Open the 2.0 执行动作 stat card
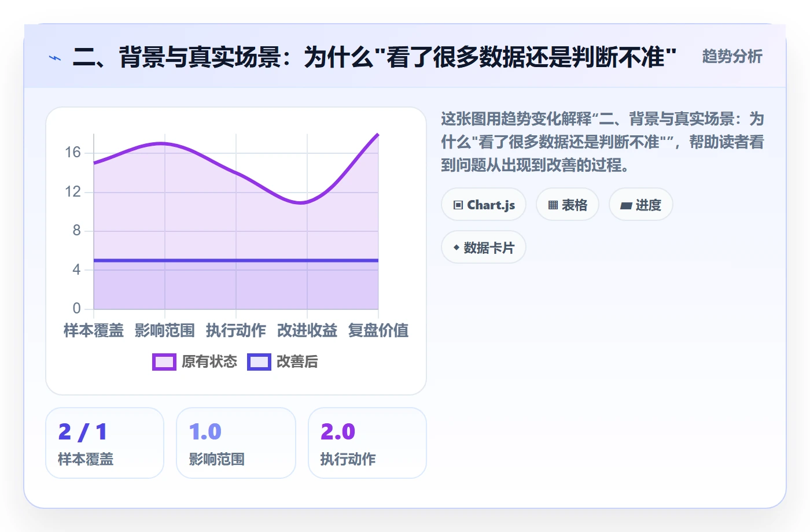Image resolution: width=810 pixels, height=532 pixels. (367, 443)
